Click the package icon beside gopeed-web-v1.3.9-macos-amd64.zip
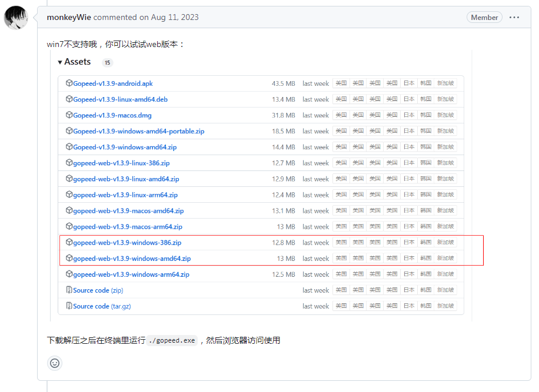 click(x=69, y=210)
